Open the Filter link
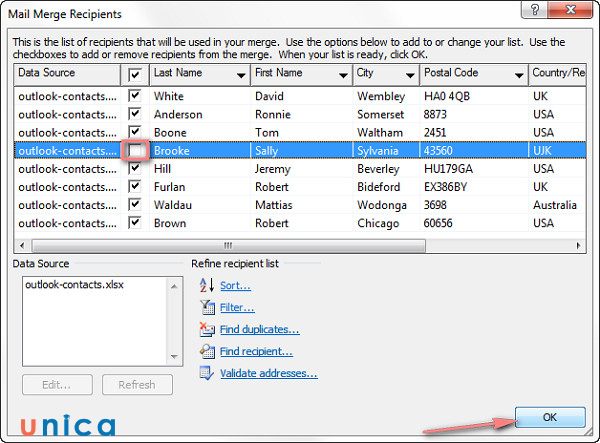The height and width of the screenshot is (443, 600). click(237, 307)
